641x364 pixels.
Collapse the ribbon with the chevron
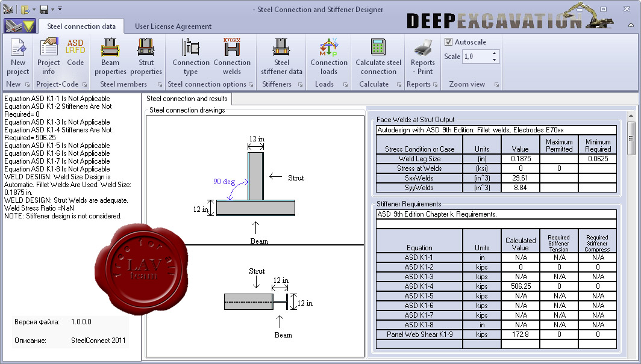click(631, 25)
